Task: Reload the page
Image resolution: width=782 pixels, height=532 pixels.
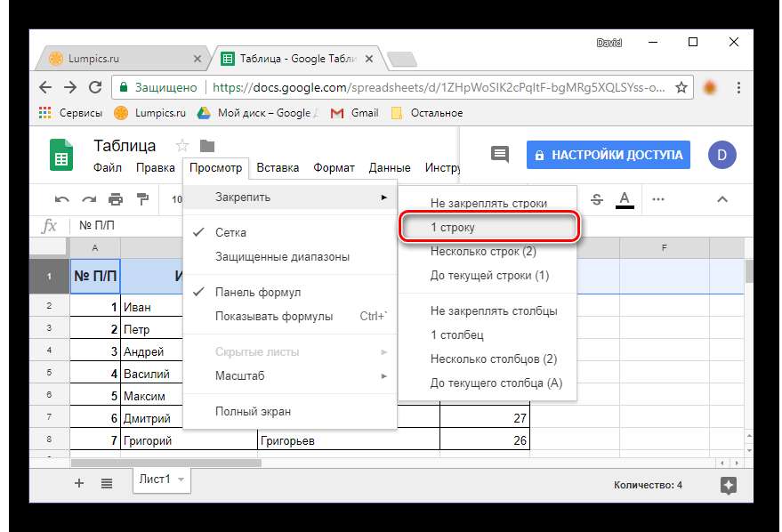Action: coord(95,87)
